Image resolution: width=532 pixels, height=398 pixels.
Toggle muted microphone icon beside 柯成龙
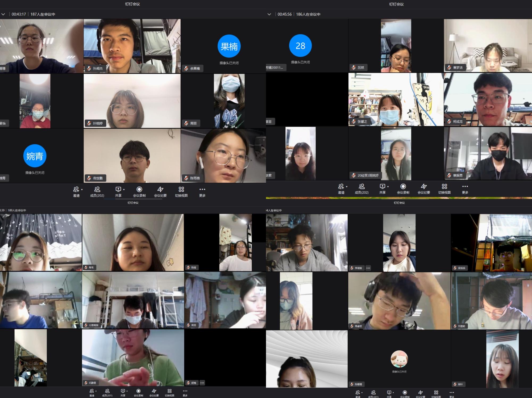pos(449,122)
